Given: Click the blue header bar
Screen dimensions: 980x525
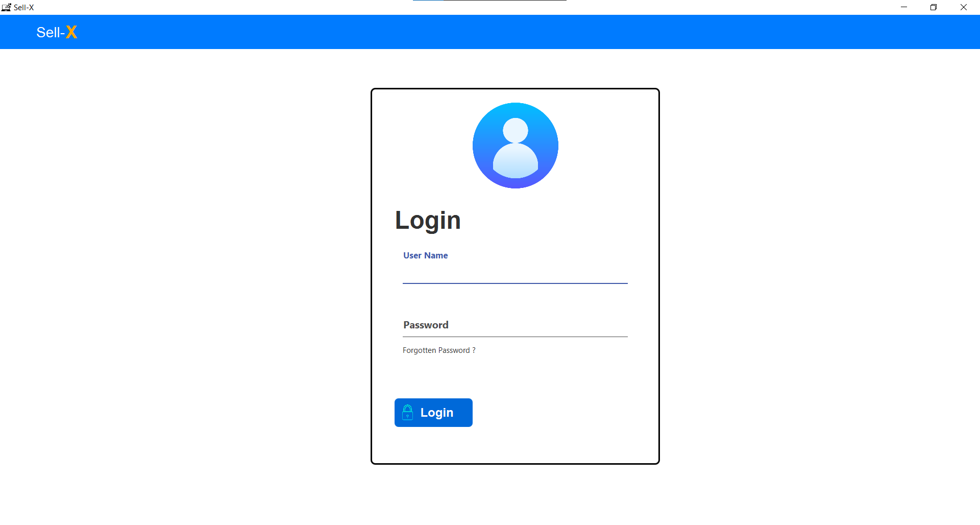Looking at the screenshot, I should tap(490, 32).
